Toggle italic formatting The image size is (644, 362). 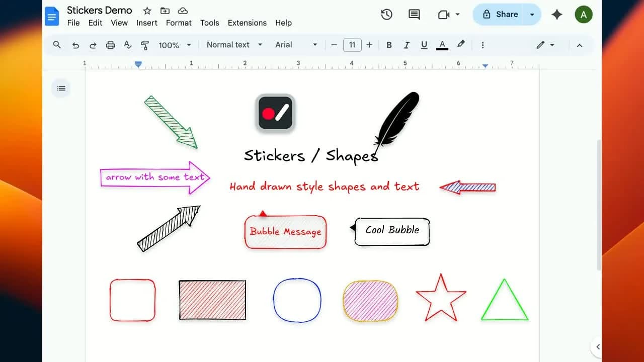[407, 45]
